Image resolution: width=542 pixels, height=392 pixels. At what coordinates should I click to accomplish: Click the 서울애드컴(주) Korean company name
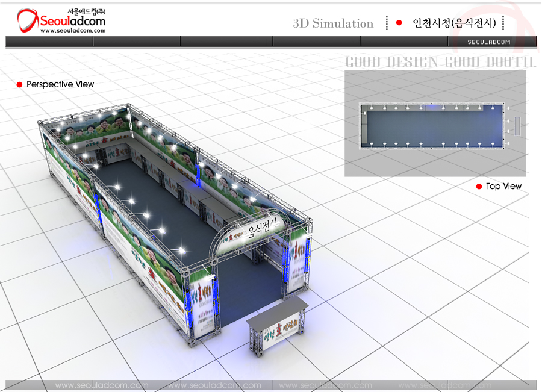(x=86, y=11)
